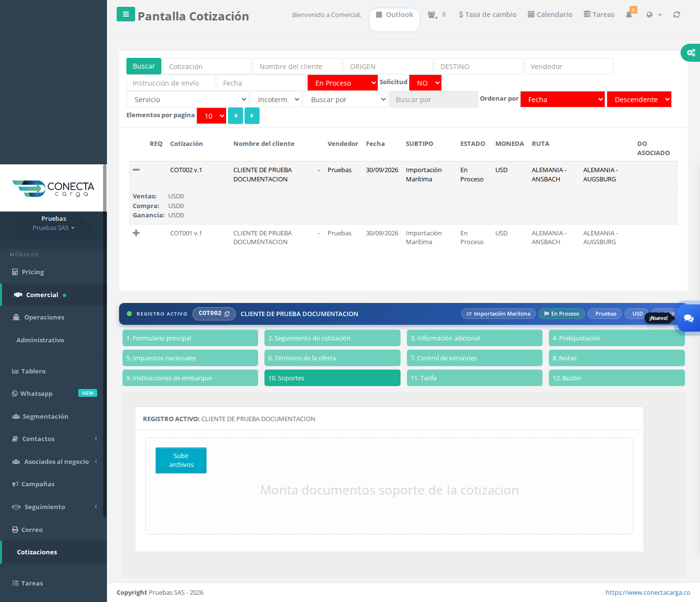
Task: Click the Buscar button
Action: (x=144, y=66)
